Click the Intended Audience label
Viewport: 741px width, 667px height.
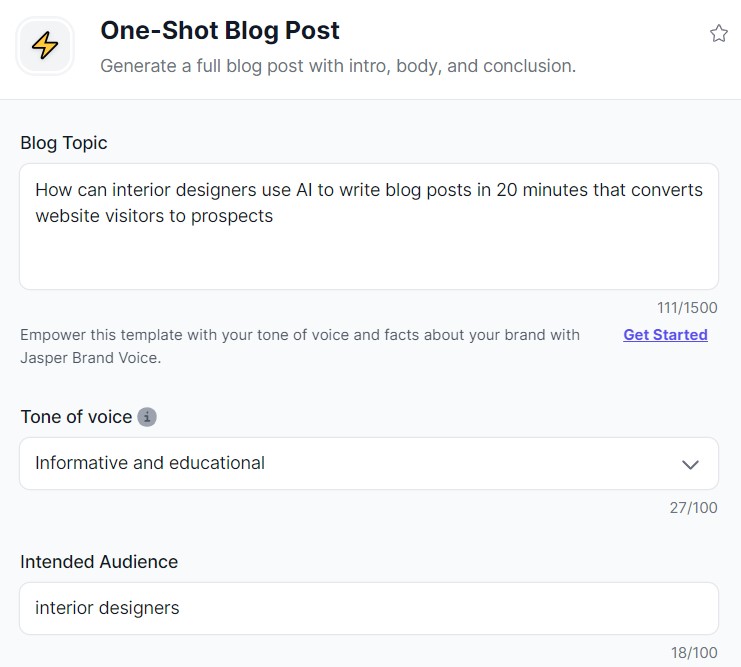tap(99, 562)
